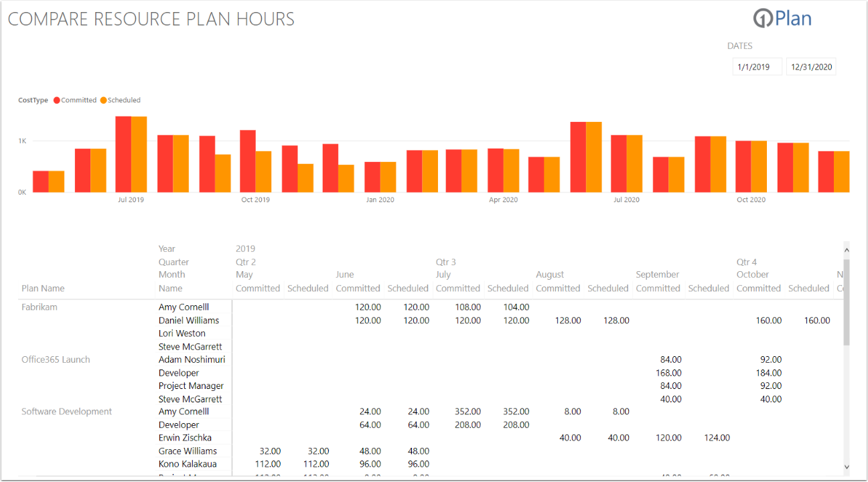Click the table scroll down arrow
The width and height of the screenshot is (868, 482).
point(847,467)
